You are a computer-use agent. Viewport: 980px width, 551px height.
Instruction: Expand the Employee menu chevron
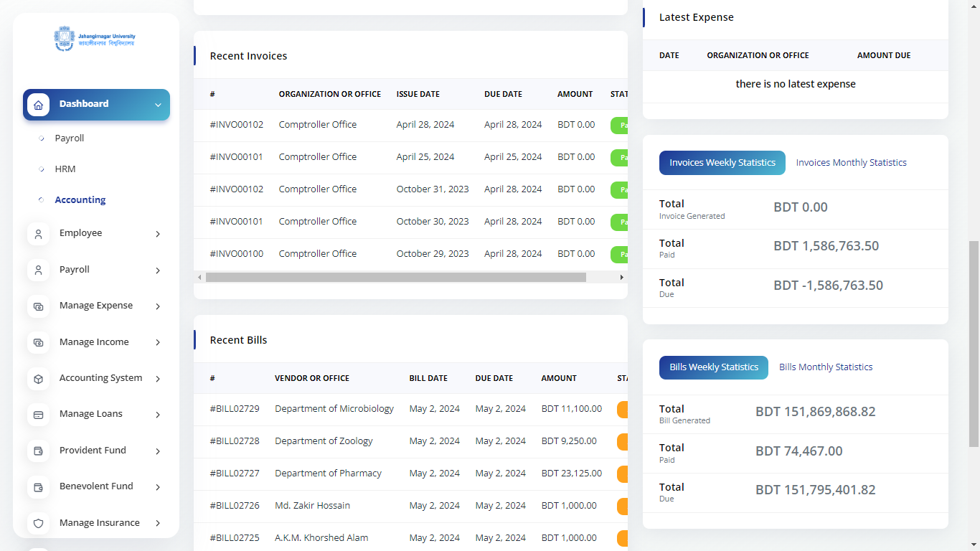[158, 234]
